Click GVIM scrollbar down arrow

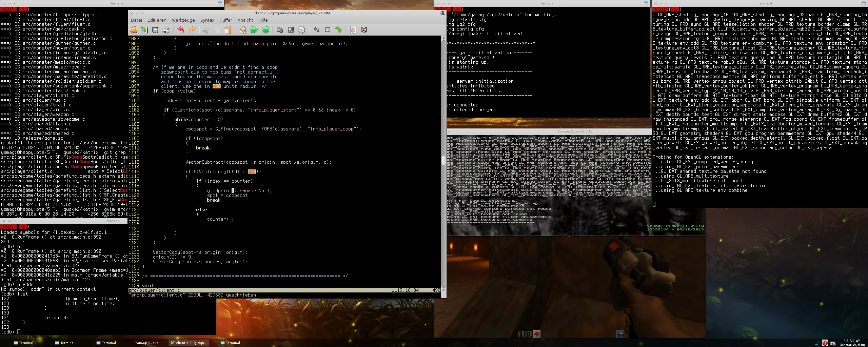(x=443, y=290)
